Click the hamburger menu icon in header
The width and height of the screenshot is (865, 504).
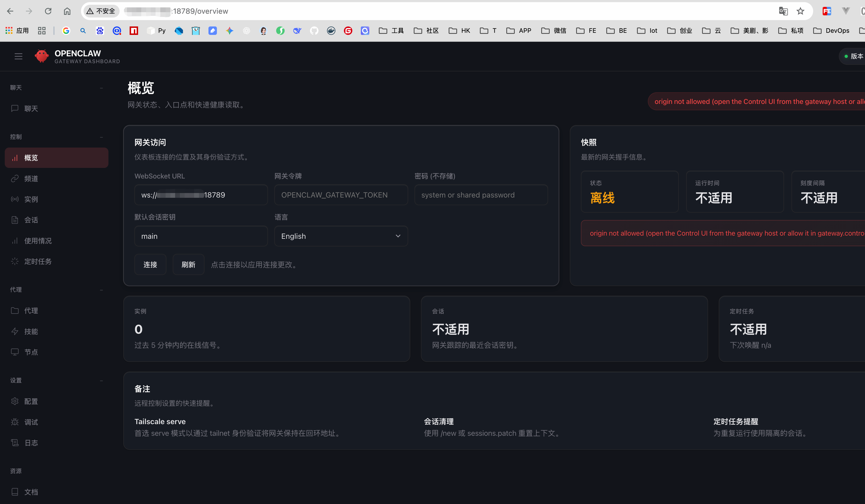click(x=19, y=56)
